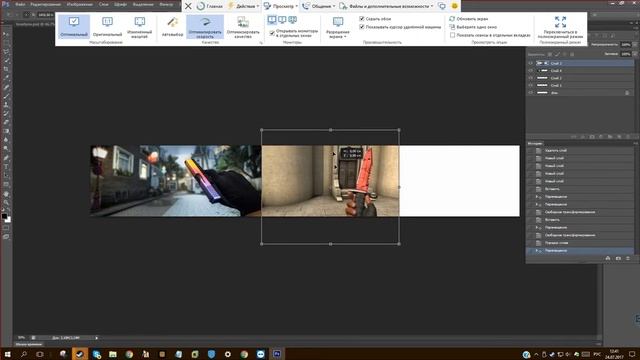Toggle visibility eye of Слой 4 layer
Screen dimensions: 640x360
[x=531, y=71]
